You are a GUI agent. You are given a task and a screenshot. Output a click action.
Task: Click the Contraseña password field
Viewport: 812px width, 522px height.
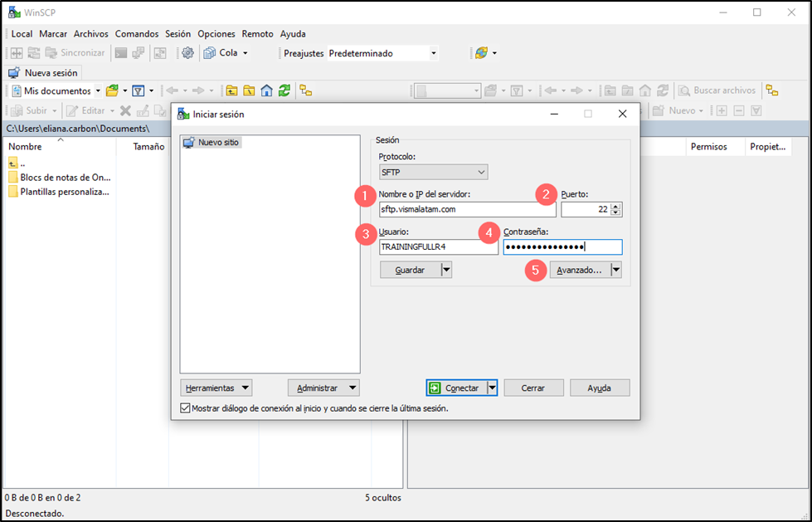[x=563, y=246]
